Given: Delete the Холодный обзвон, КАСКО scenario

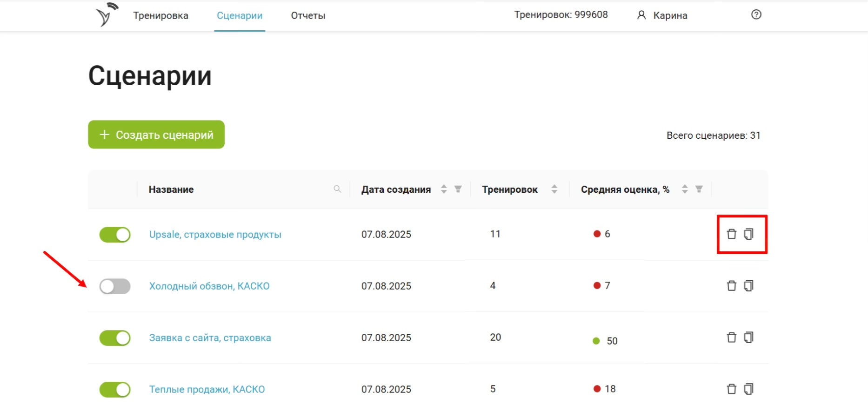Looking at the screenshot, I should pyautogui.click(x=731, y=286).
